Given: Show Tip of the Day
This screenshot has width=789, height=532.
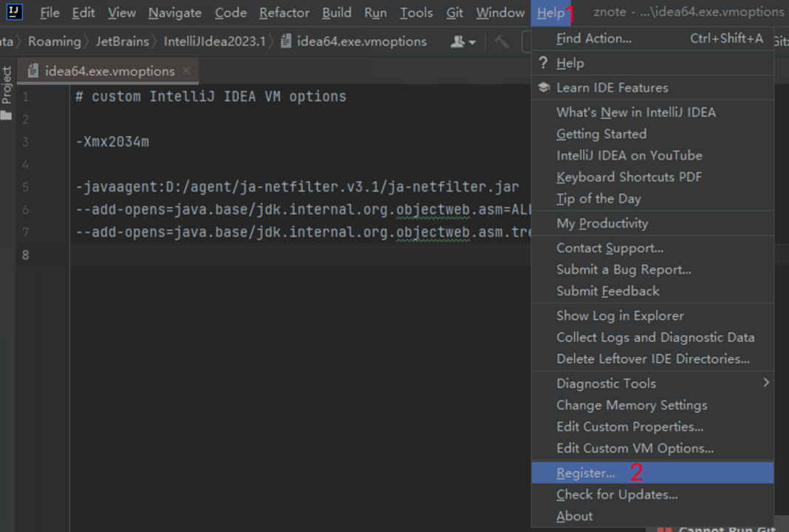Looking at the screenshot, I should pyautogui.click(x=652, y=199).
